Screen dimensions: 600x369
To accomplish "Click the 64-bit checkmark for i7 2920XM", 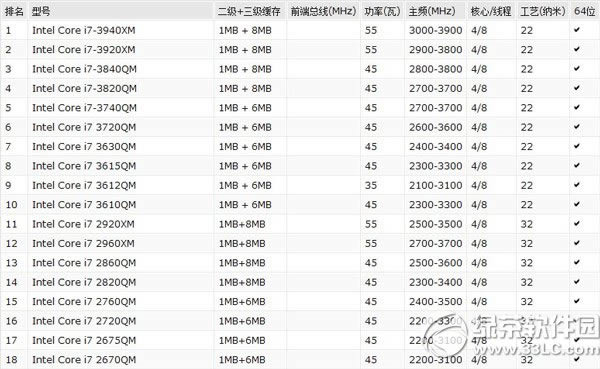I will click(577, 223).
